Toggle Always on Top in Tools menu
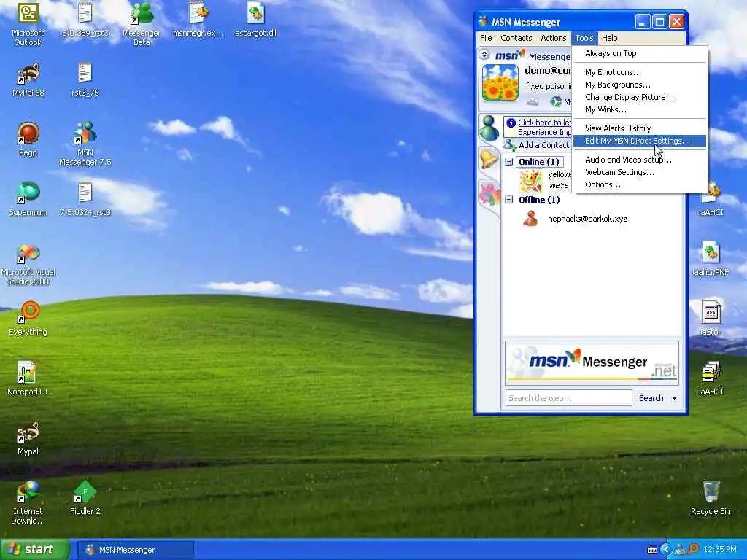This screenshot has height=560, width=747. pos(639,53)
